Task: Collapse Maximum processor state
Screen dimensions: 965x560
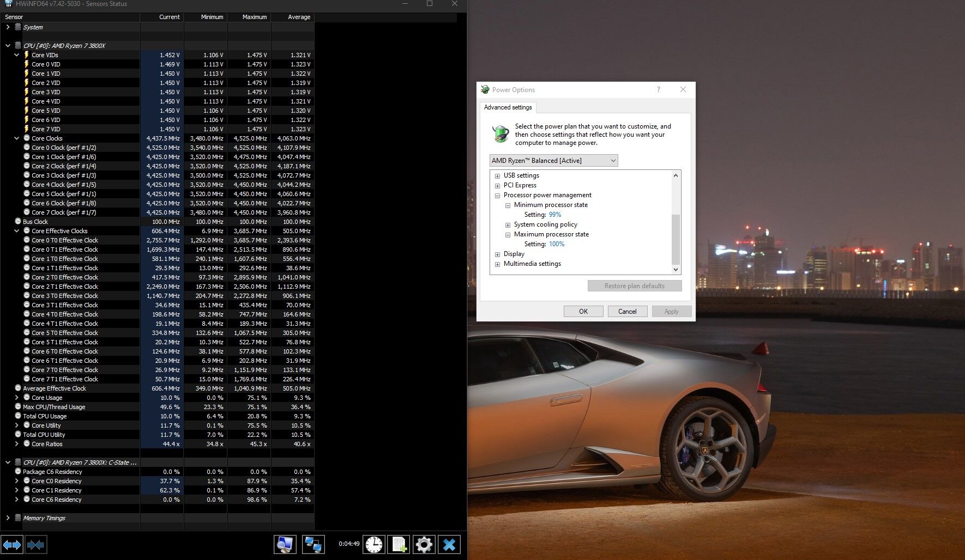Action: 508,235
